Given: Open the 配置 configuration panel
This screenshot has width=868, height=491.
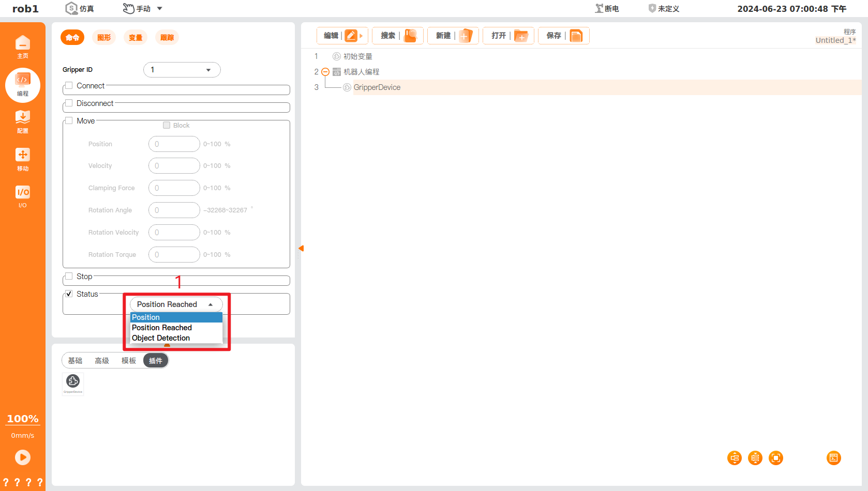Looking at the screenshot, I should (23, 121).
